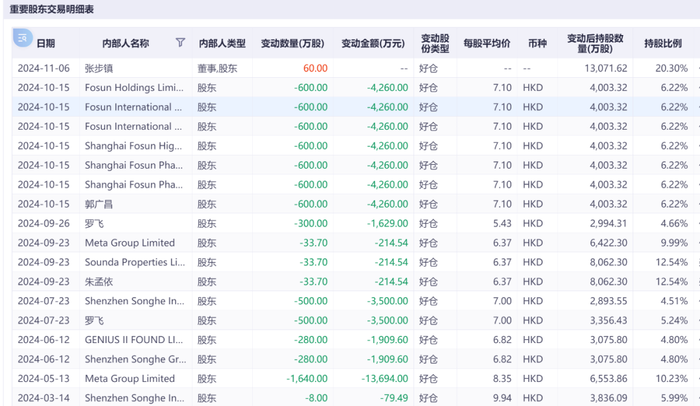Click the 每股平均价 column header

click(487, 44)
